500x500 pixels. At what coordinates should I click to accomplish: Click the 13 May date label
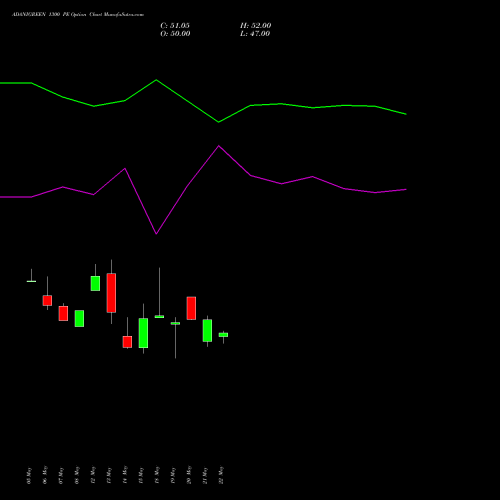pyautogui.click(x=109, y=476)
